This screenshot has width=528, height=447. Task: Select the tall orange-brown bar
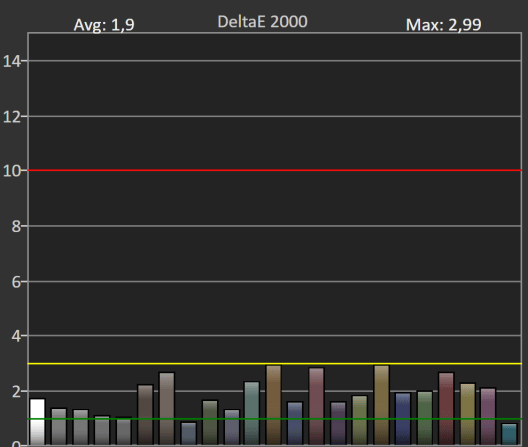[273, 405]
